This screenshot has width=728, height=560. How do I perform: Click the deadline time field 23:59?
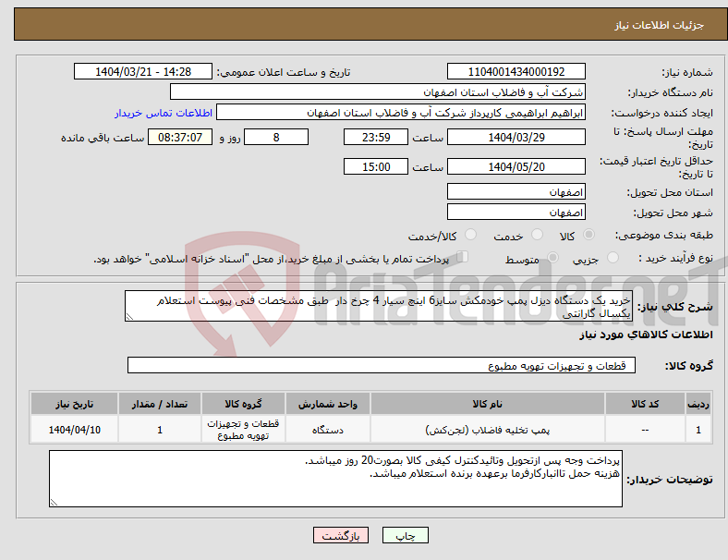click(376, 138)
